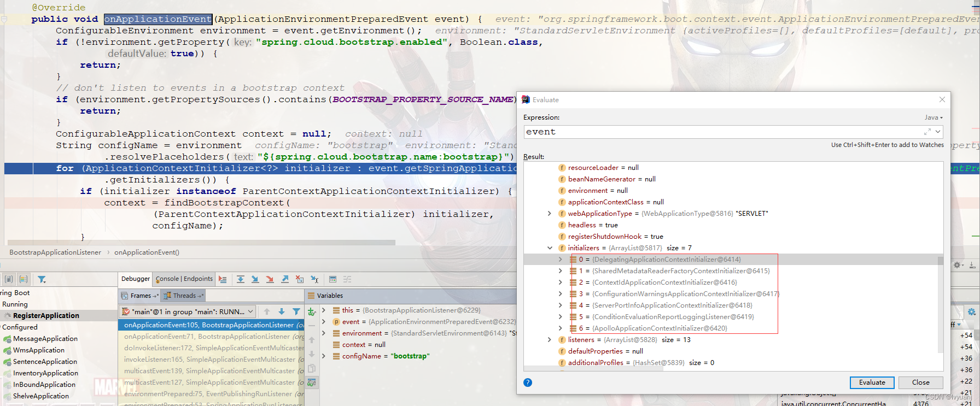Select SentenceApplication in Services tree
The image size is (980, 406).
pos(45,362)
